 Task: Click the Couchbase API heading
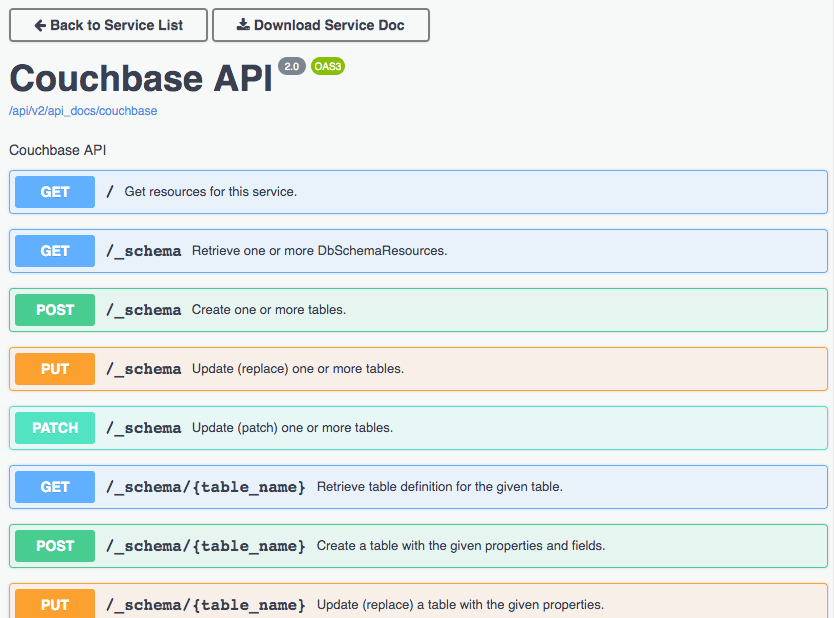tap(138, 78)
